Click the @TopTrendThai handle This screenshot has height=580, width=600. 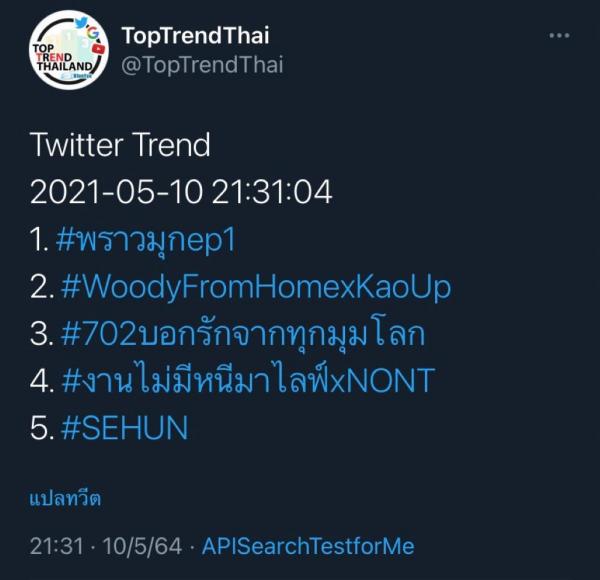click(x=202, y=65)
